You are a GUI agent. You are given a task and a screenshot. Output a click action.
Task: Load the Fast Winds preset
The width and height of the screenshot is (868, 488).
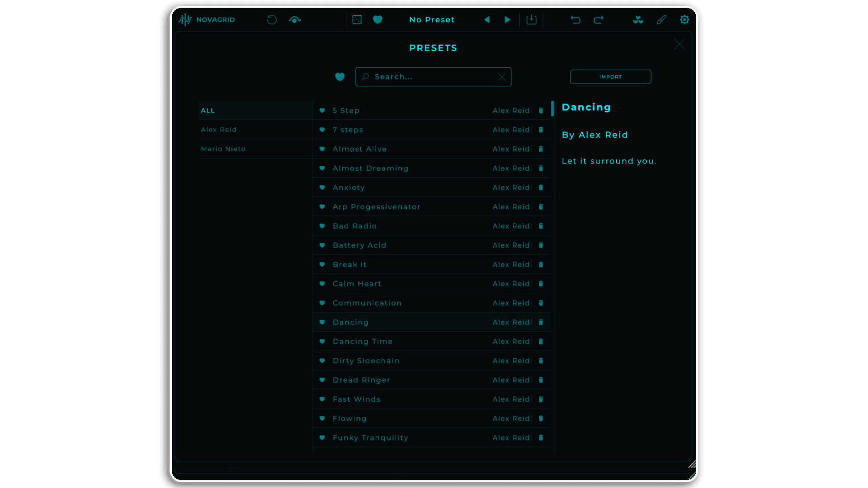[x=431, y=399]
